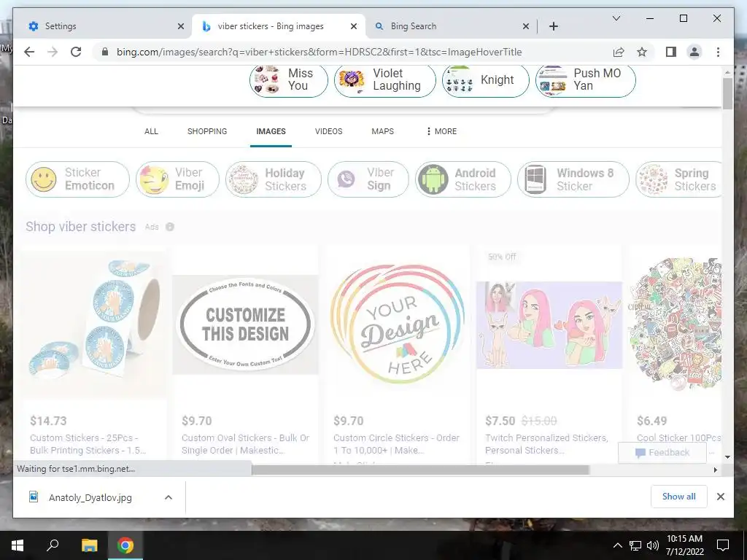Filter by Holiday Stickers chip
This screenshot has width=747, height=560.
[x=274, y=179]
